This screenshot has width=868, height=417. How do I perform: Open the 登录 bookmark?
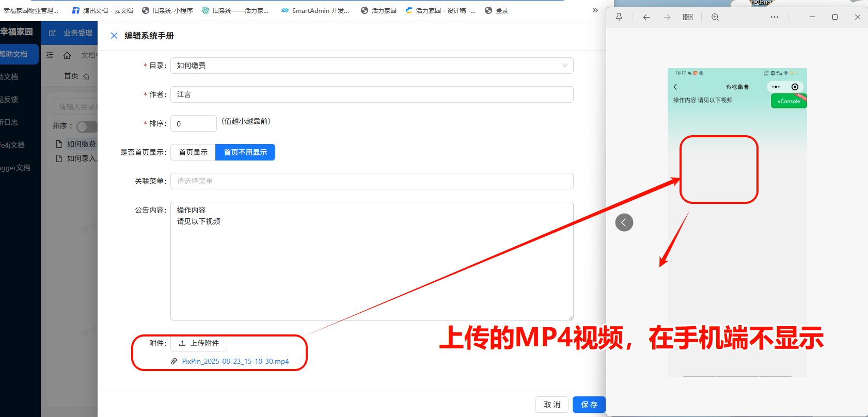point(496,10)
